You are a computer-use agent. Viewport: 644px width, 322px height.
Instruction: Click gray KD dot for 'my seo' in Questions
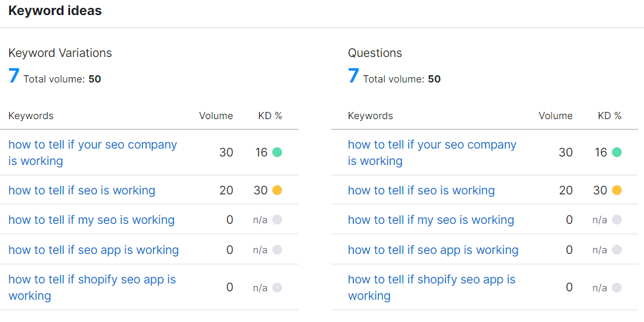(x=617, y=220)
